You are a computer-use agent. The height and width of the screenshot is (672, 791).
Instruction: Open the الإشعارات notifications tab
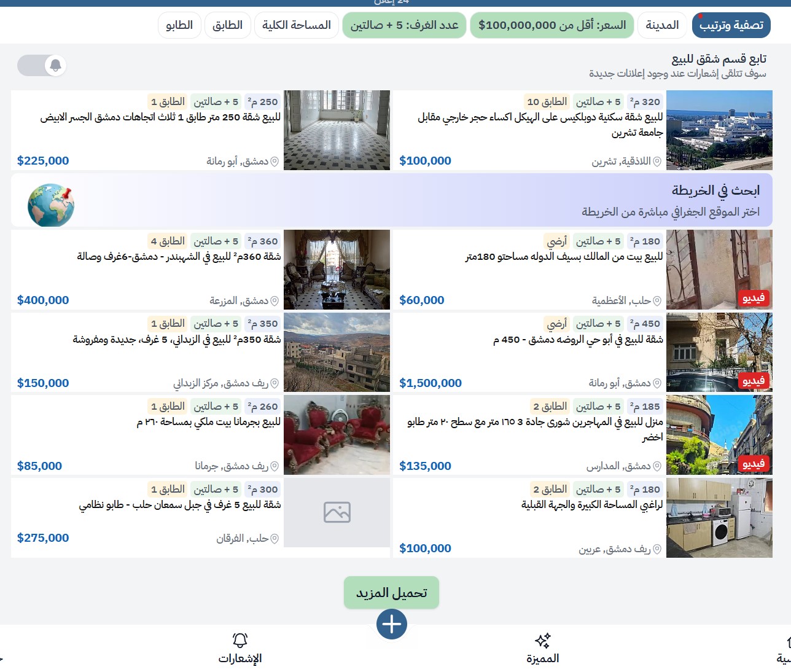[240, 649]
